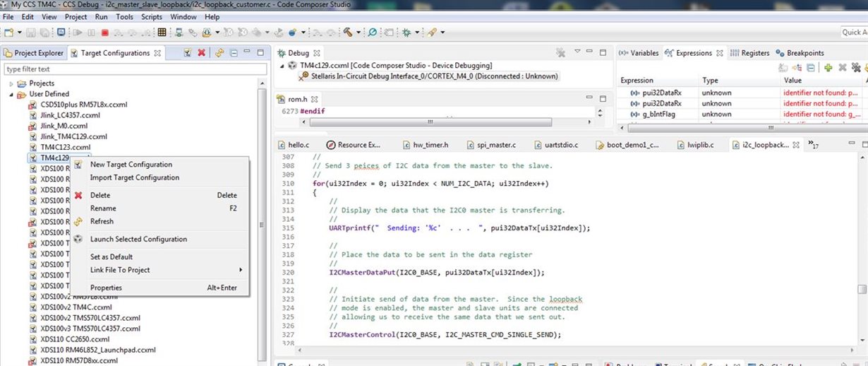Viewport: 868px width, 366px height.
Task: Open dropdown arrow next to Load Program icon
Action: click(x=217, y=33)
